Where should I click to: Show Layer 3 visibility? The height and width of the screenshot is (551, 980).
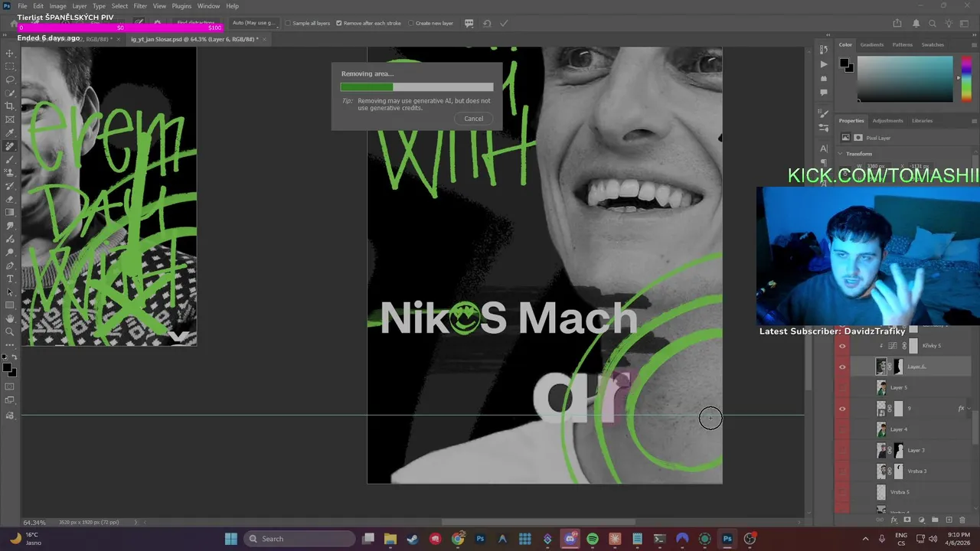pos(843,450)
